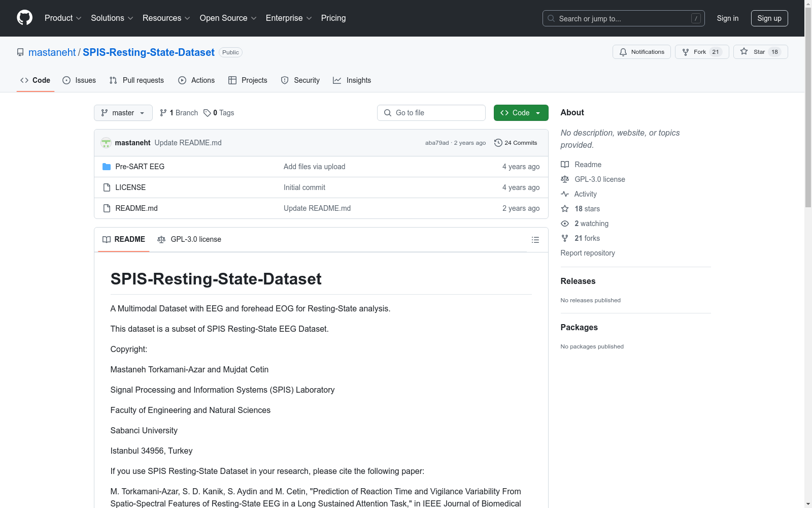Switch to the Issues tab
This screenshot has width=812, height=508.
pyautogui.click(x=79, y=80)
